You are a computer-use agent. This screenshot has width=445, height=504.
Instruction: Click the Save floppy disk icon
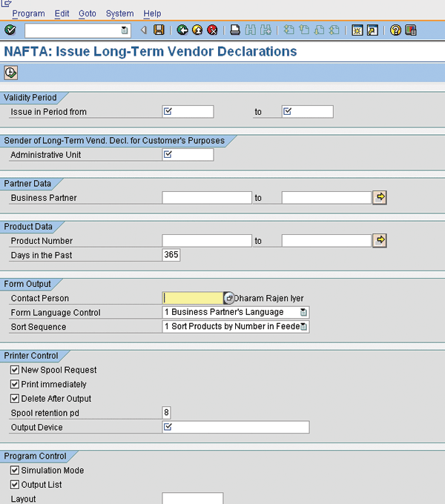(x=159, y=30)
